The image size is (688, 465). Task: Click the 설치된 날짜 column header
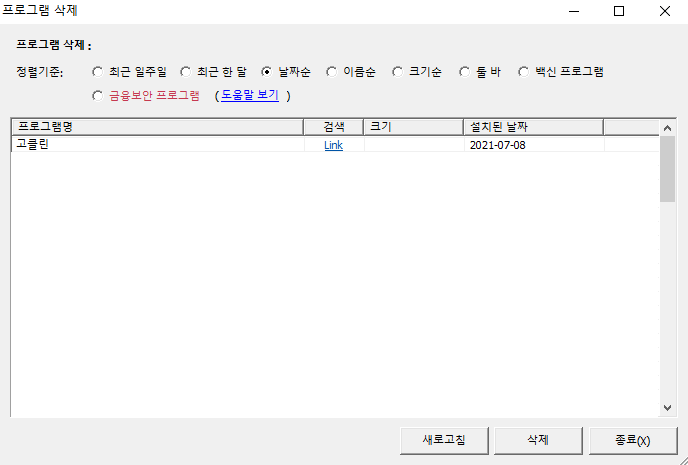(534, 127)
